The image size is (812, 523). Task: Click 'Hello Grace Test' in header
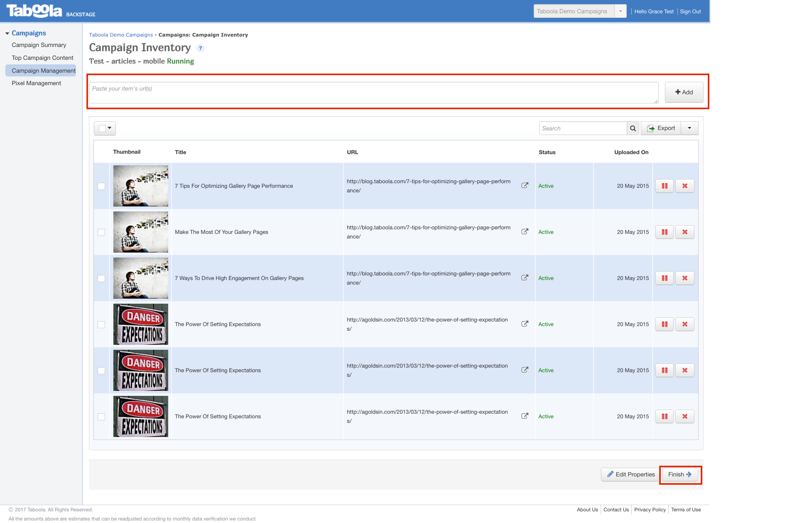click(x=654, y=12)
